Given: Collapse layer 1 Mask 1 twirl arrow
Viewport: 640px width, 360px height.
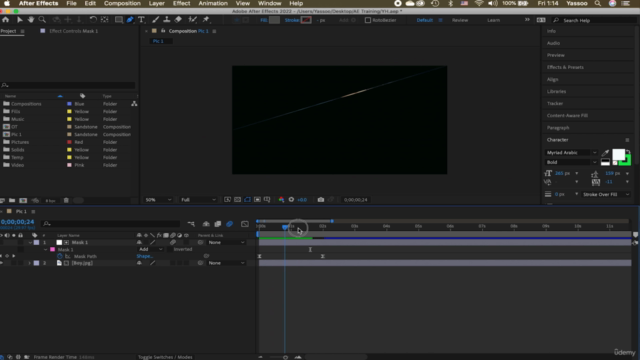Looking at the screenshot, I should (30, 242).
